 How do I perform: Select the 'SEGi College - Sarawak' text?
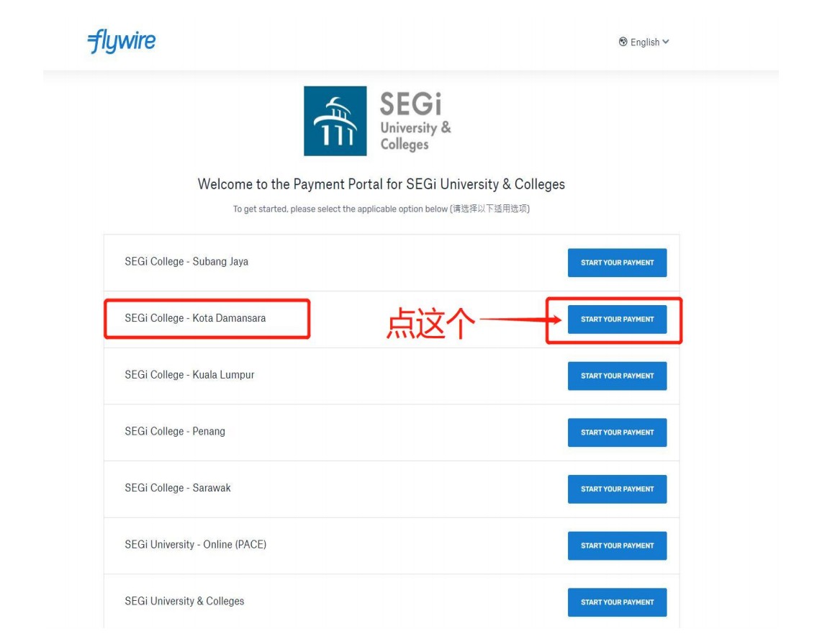178,488
